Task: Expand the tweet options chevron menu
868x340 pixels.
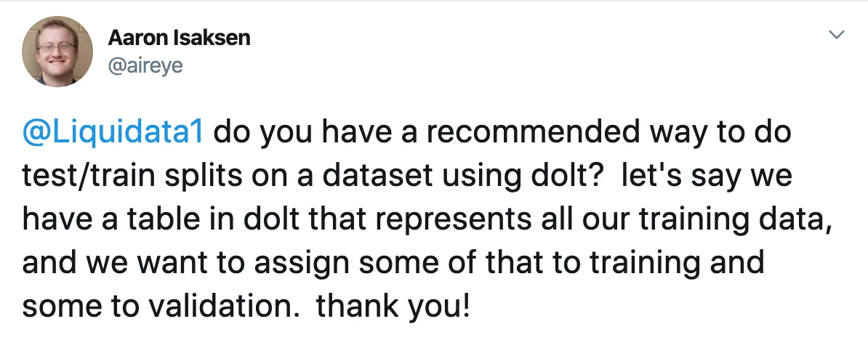Action: (837, 35)
